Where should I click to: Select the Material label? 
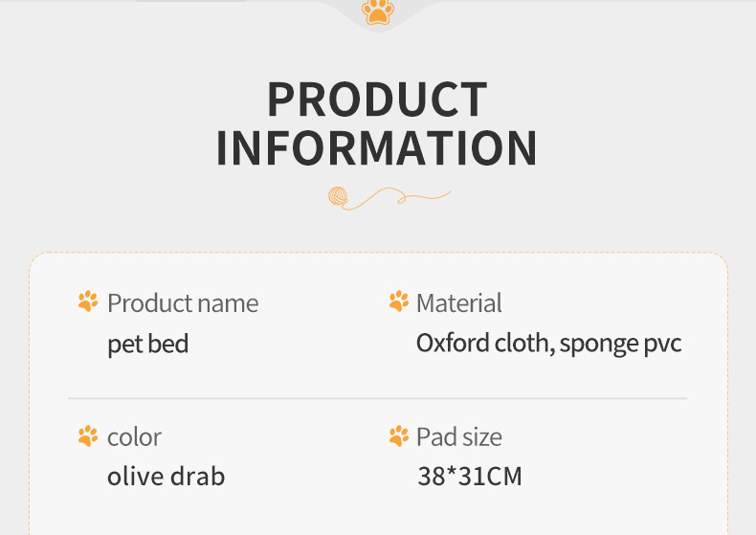tap(459, 303)
